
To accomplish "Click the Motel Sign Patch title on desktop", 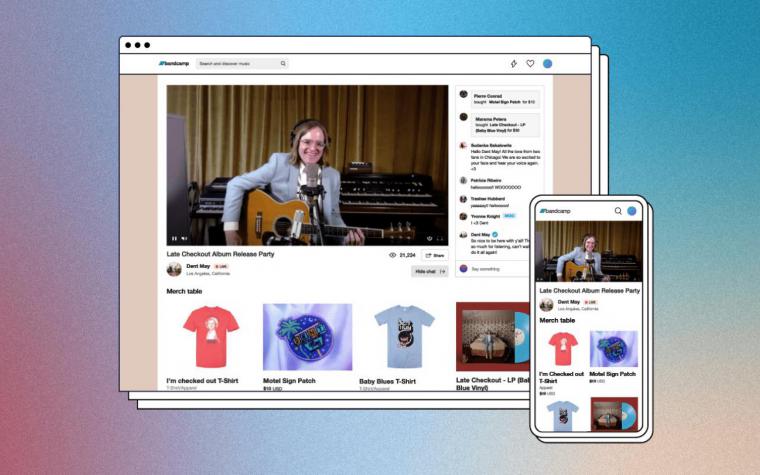I will tap(289, 380).
